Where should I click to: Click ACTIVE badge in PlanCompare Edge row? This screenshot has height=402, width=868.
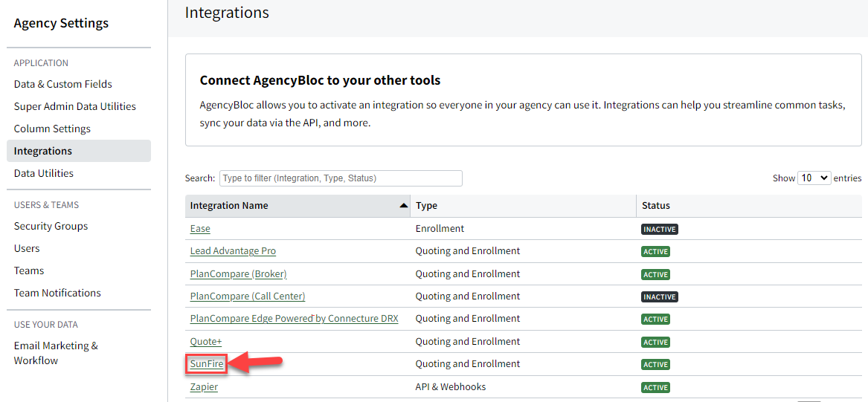(655, 319)
